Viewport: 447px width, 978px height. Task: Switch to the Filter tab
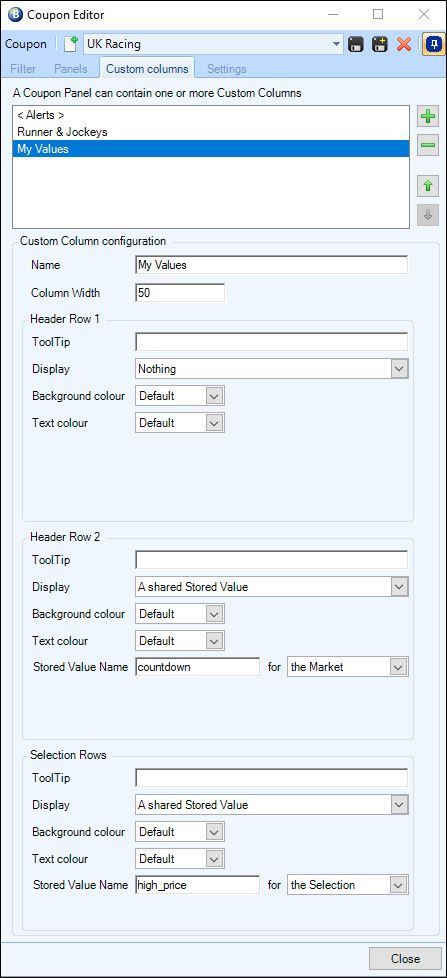tap(22, 69)
